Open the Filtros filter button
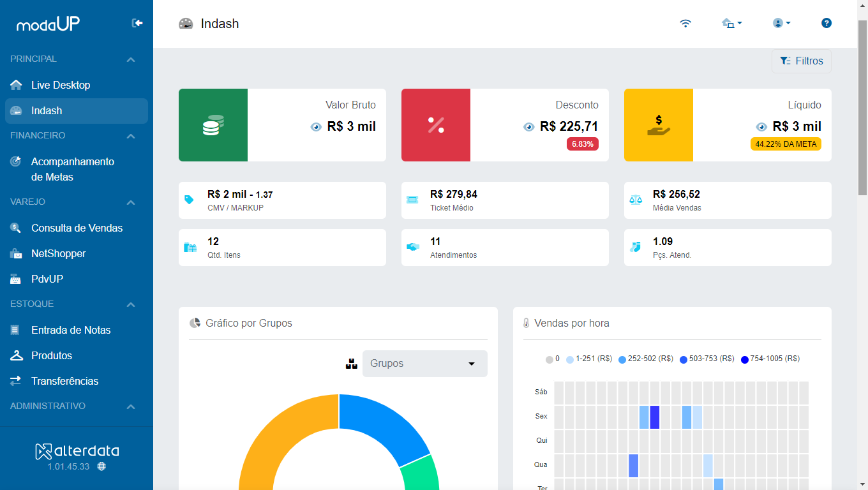This screenshot has width=868, height=490. pos(802,61)
